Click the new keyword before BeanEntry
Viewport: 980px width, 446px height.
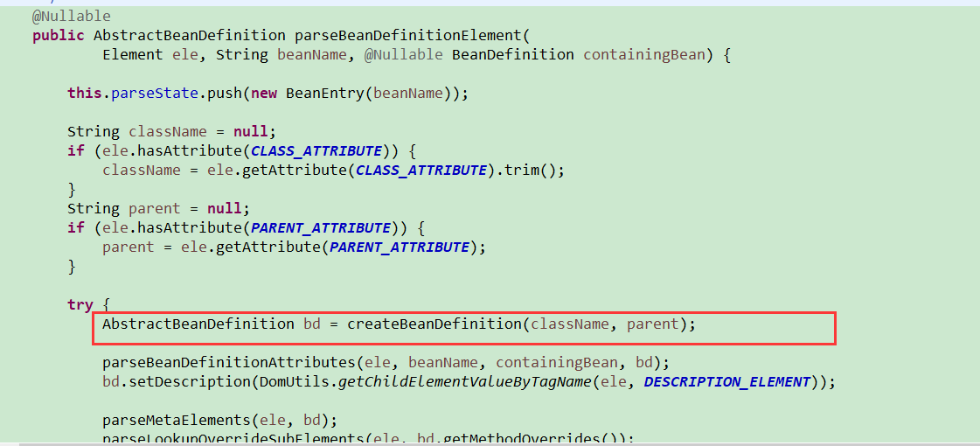click(264, 94)
